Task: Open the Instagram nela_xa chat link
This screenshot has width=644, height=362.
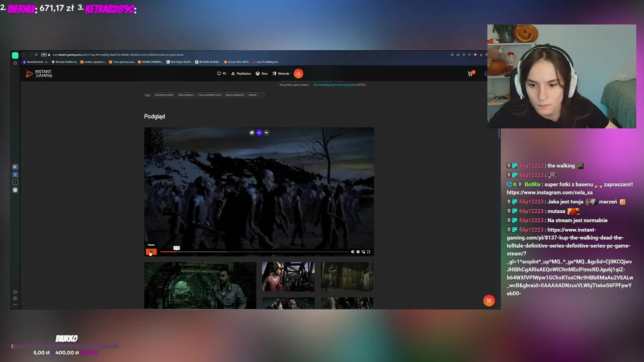Action: pyautogui.click(x=549, y=193)
